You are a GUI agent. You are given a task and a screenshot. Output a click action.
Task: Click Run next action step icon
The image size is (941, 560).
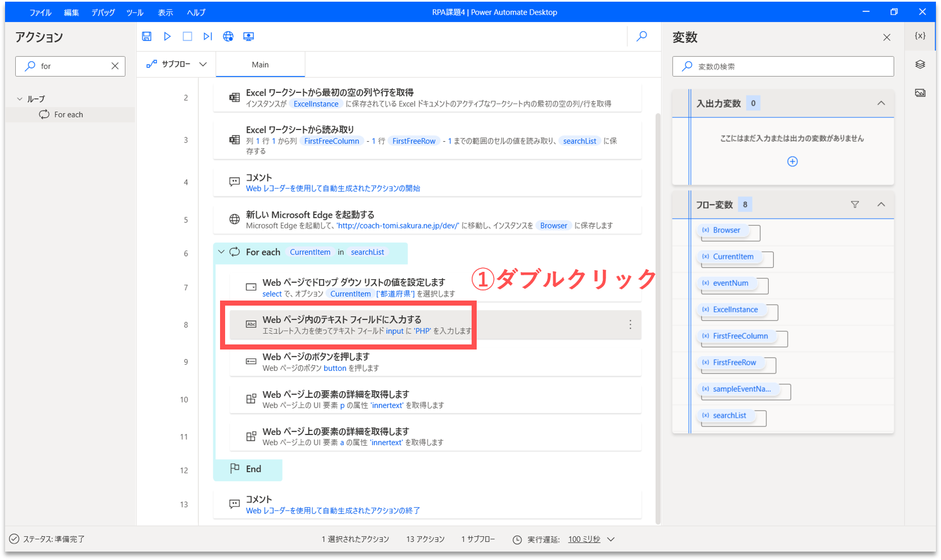tap(208, 36)
